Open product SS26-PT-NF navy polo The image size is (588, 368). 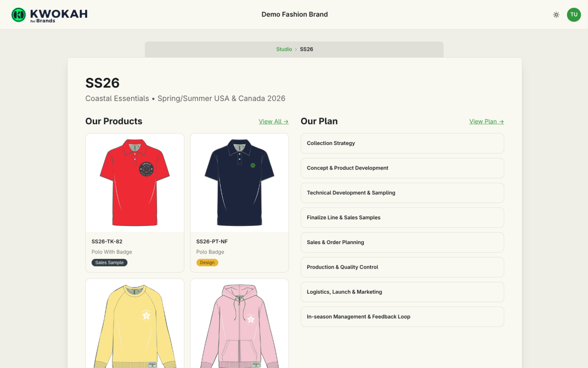click(x=239, y=183)
